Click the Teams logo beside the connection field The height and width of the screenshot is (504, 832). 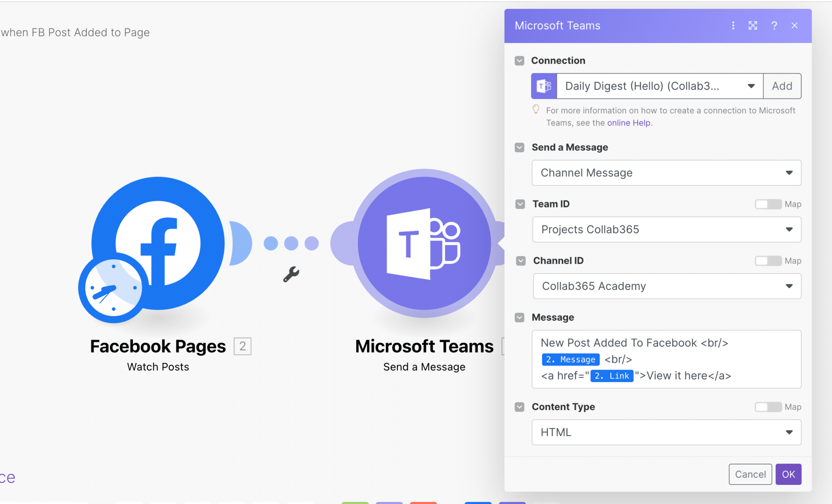click(544, 86)
